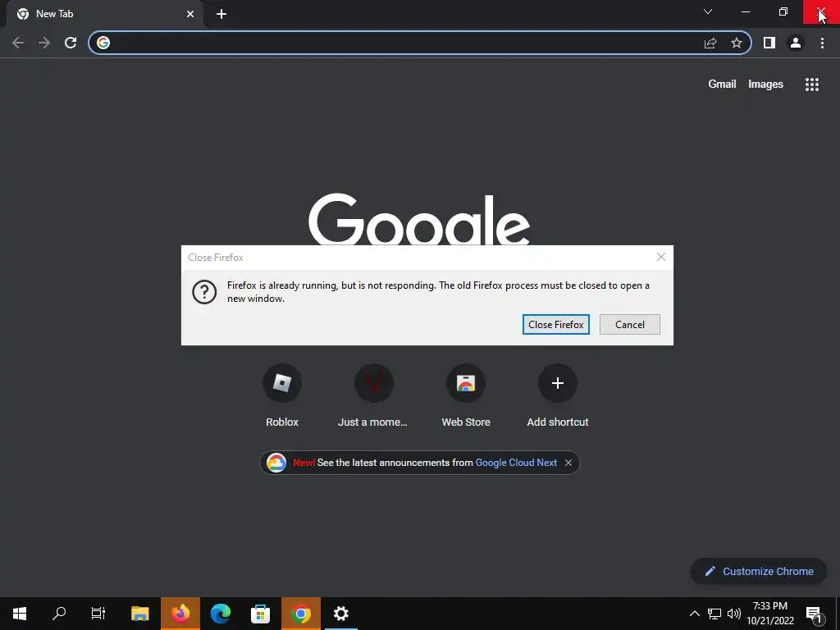This screenshot has width=840, height=630.
Task: Click the Chrome icon on the taskbar
Action: [x=300, y=614]
